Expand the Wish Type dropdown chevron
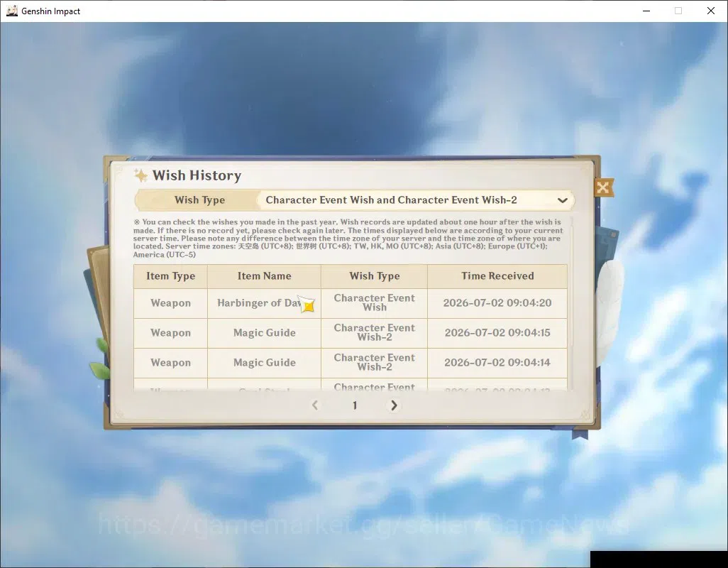 [562, 201]
